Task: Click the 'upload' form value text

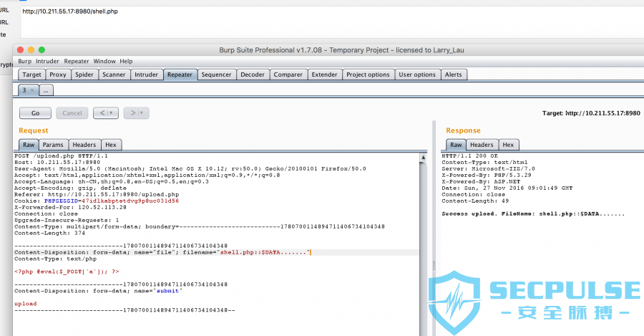Action: 26,304
